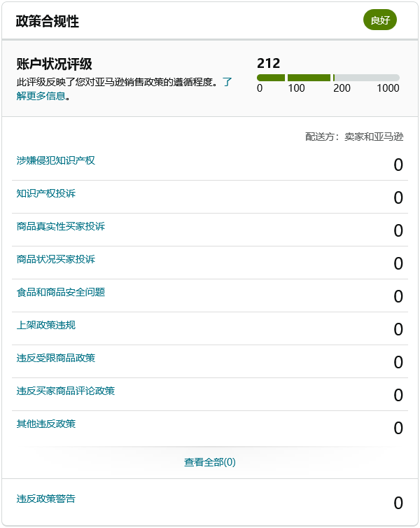Click the 查看全部(0) link
Image resolution: width=420 pixels, height=528 pixels.
click(x=210, y=462)
